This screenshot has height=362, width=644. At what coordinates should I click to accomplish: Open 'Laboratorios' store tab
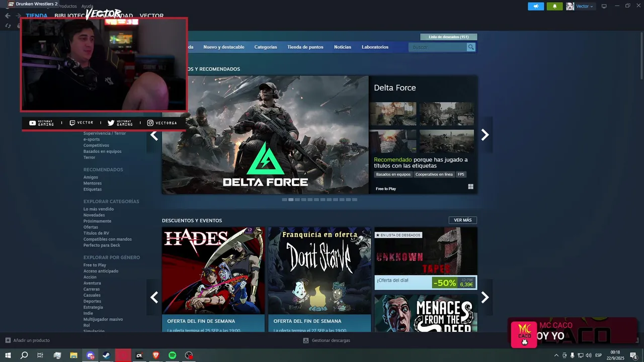(x=375, y=47)
